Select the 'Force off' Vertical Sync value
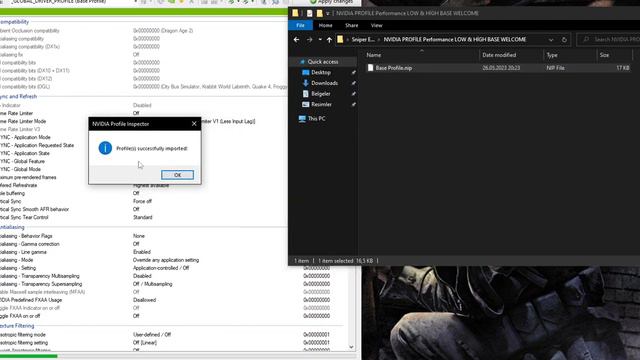 [x=142, y=201]
